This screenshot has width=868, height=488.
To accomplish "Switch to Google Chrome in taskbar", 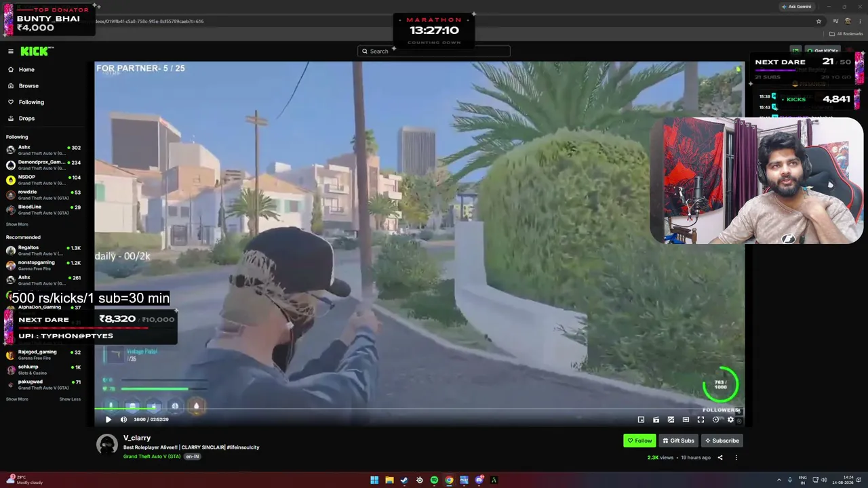I will click(449, 481).
